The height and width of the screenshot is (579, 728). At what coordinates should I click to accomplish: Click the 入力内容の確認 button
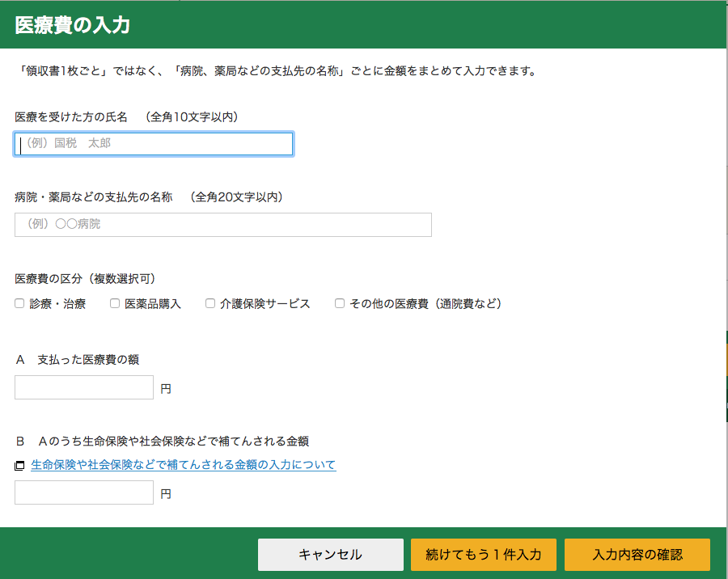[637, 555]
